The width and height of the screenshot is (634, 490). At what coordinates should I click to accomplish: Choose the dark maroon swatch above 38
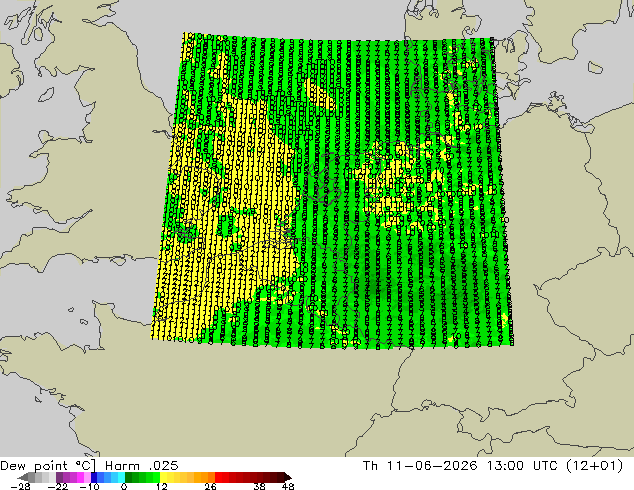coord(260,477)
